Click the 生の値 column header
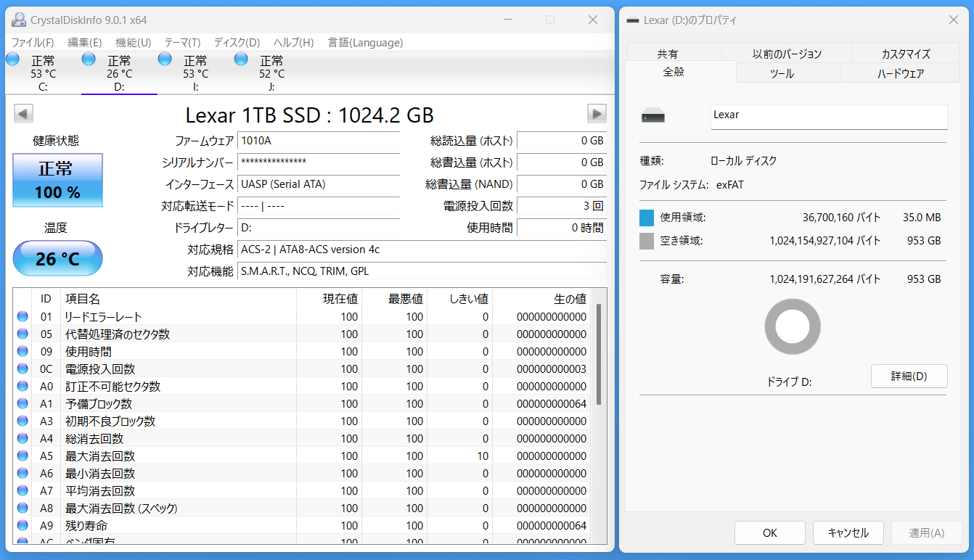Screen dimensions: 974x560 click(542, 298)
